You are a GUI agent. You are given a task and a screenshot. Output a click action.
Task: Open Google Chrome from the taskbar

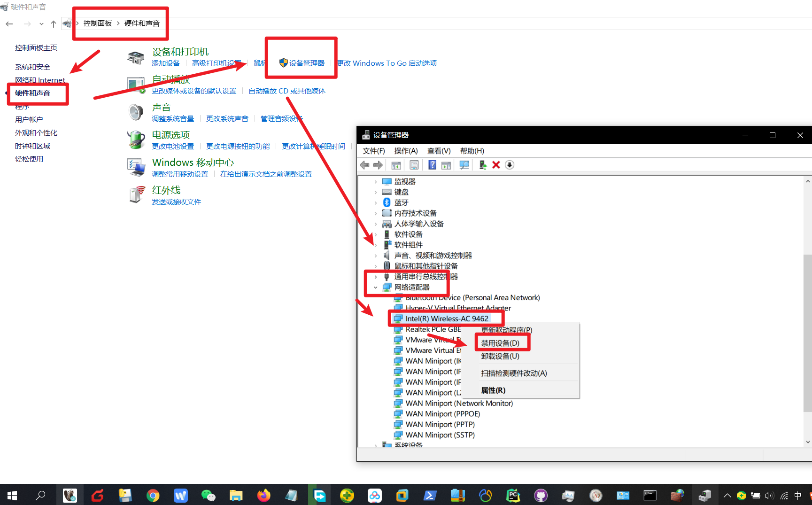(153, 495)
